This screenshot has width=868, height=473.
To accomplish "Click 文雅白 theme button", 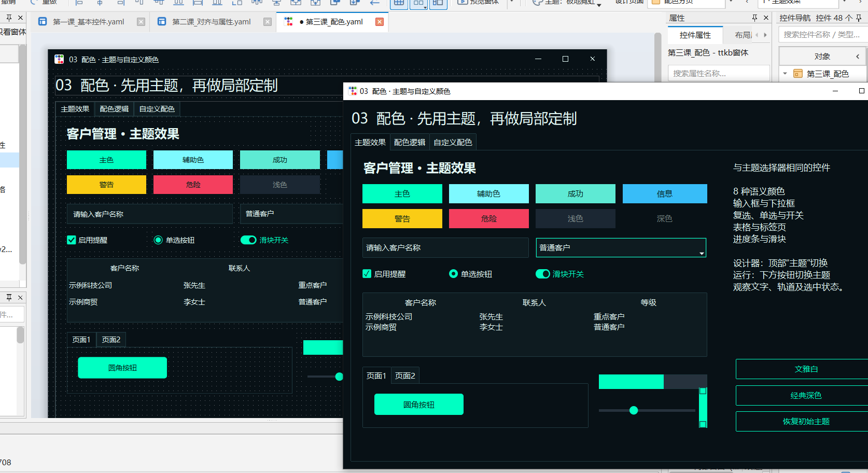I will tap(802, 369).
